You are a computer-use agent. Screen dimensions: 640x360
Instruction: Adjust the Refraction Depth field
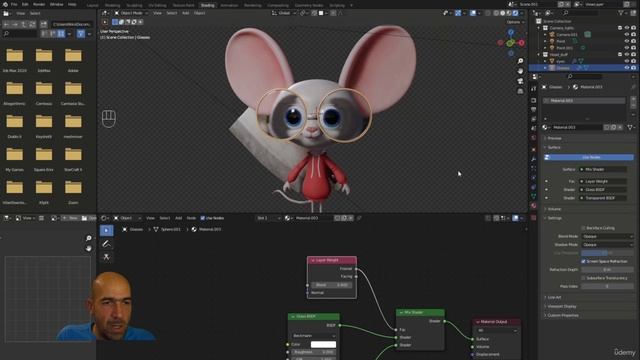[x=607, y=269]
